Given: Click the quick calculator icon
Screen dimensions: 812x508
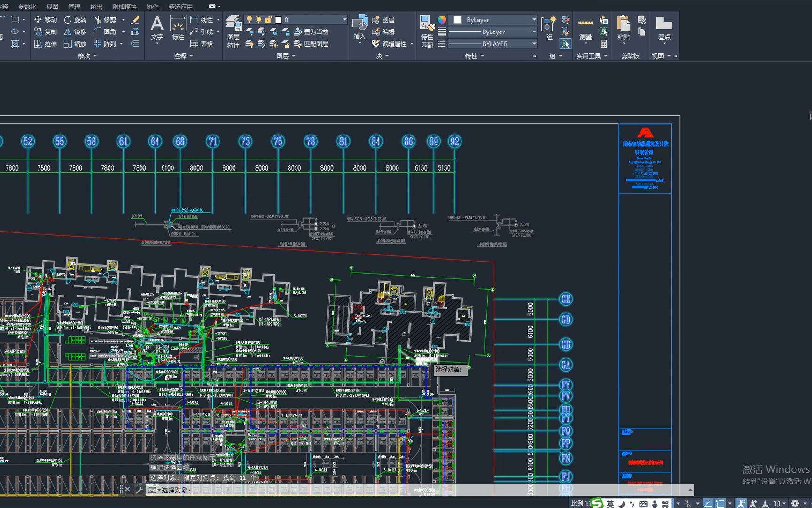Looking at the screenshot, I should coord(604,44).
